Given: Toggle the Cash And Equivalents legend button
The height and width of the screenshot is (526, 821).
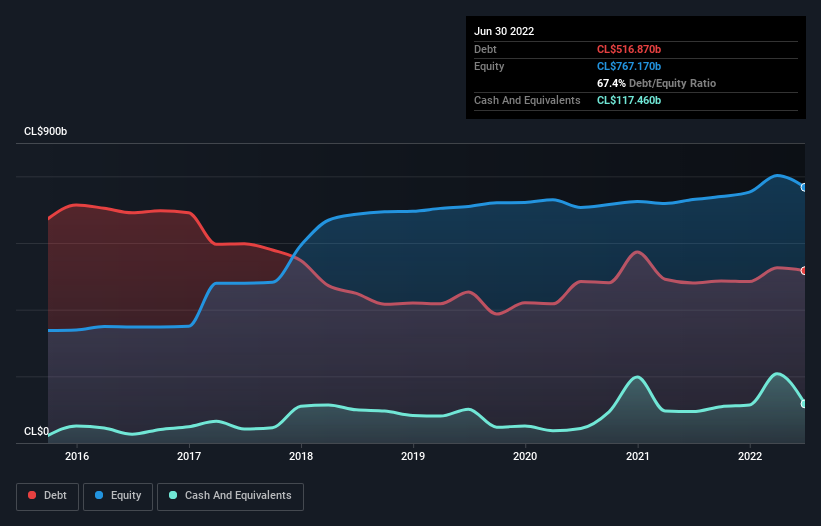Looking at the screenshot, I should [230, 496].
